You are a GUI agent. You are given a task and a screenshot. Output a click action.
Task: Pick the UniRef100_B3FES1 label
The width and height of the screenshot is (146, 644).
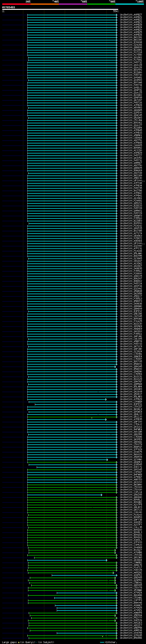point(131,404)
